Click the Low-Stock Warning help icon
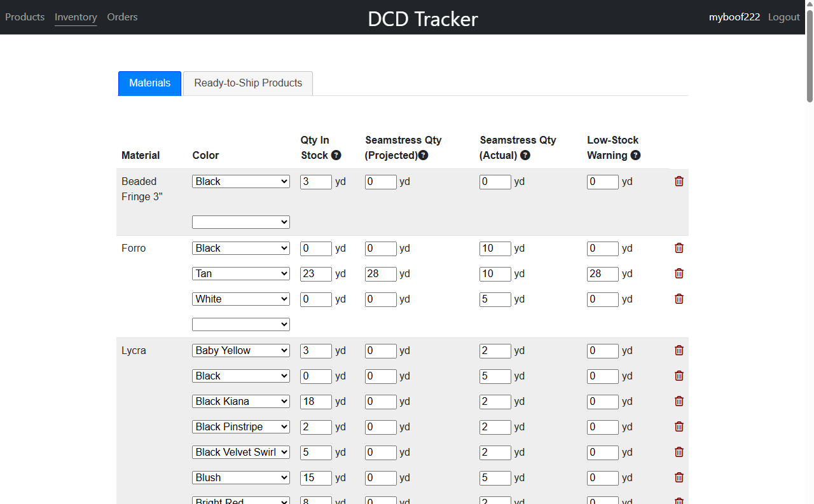The height and width of the screenshot is (504, 814). (x=635, y=156)
